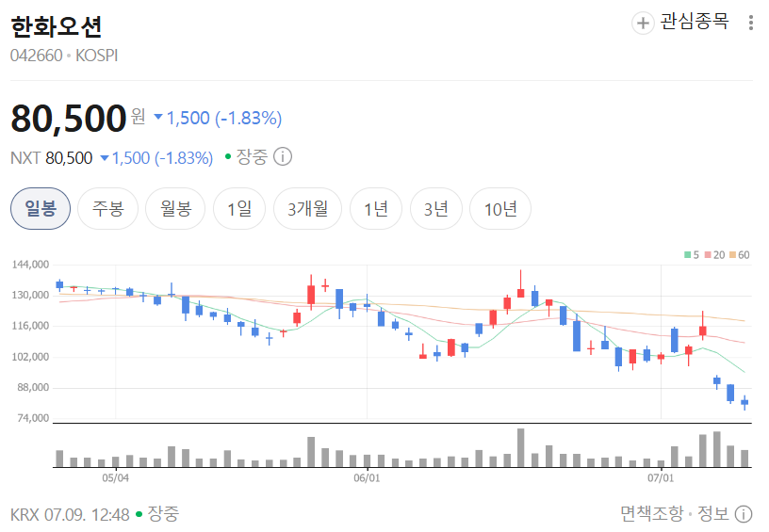Click the tallest red candle in mid-June
Image resolution: width=769 pixels, height=532 pixels.
tap(521, 284)
